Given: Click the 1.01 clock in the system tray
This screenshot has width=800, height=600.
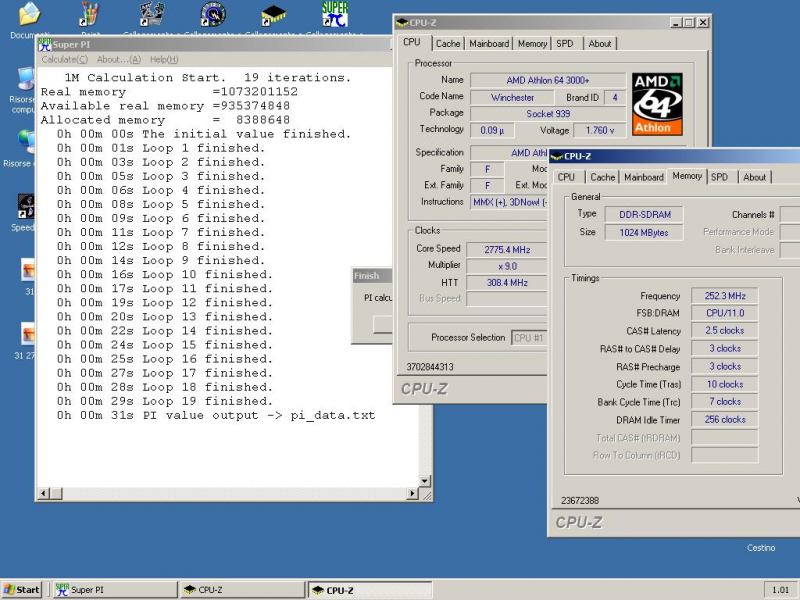Looking at the screenshot, I should [780, 590].
